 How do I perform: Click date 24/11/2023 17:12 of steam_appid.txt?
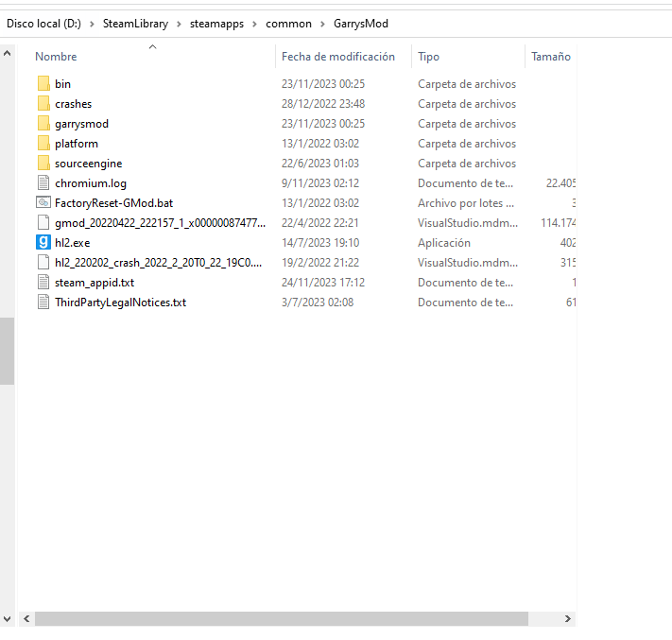click(x=323, y=283)
